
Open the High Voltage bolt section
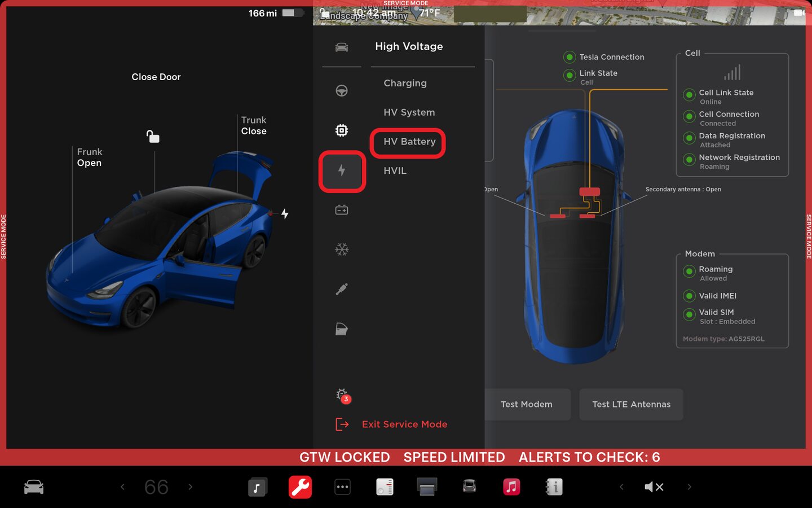pos(342,170)
